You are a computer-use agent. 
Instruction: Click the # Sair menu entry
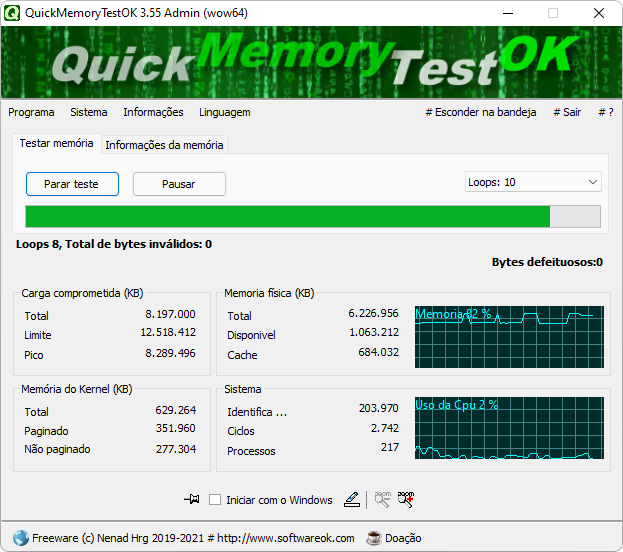(567, 112)
